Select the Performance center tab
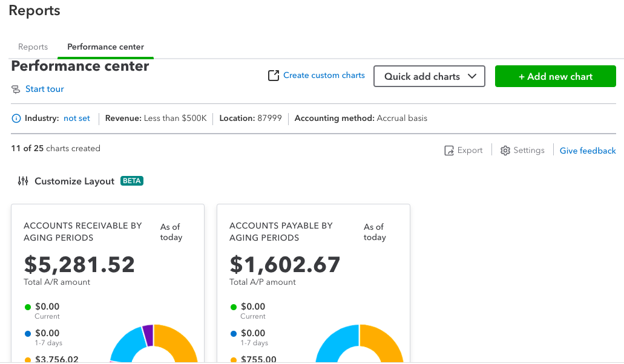The height and width of the screenshot is (364, 624). [x=105, y=47]
